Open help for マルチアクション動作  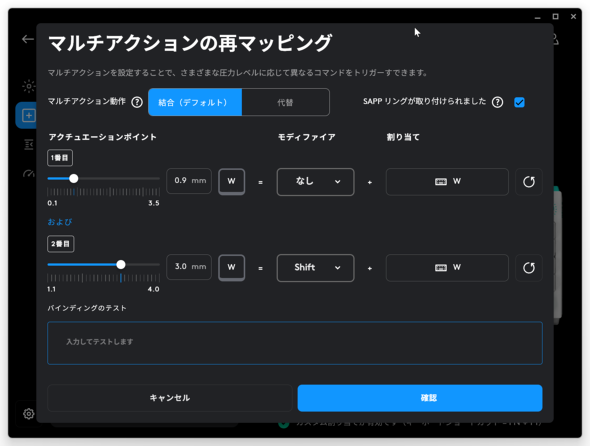[137, 102]
